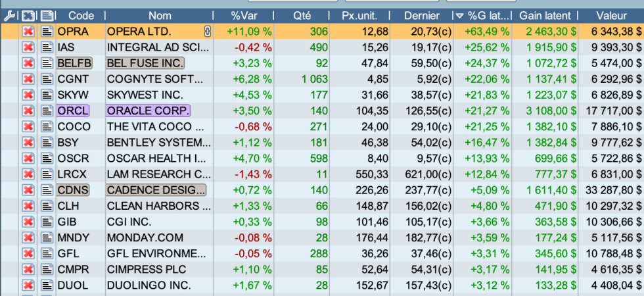Toggle sort arrow on %G lat column
Image resolution: width=644 pixels, height=296 pixels.
[459, 16]
